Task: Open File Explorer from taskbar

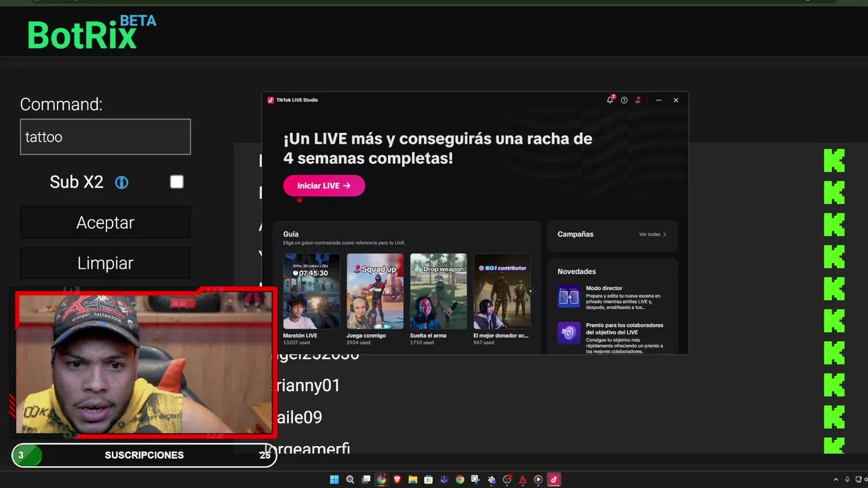Action: point(413,479)
